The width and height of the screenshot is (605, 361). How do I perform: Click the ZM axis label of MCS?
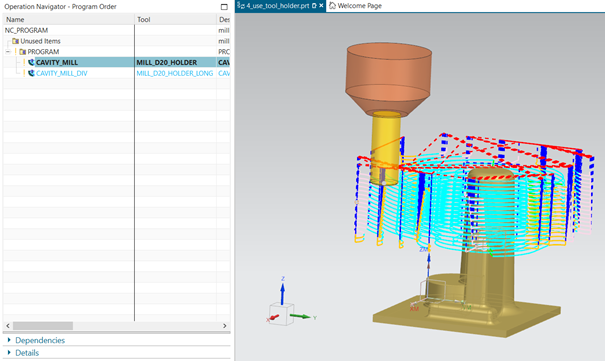pyautogui.click(x=424, y=250)
